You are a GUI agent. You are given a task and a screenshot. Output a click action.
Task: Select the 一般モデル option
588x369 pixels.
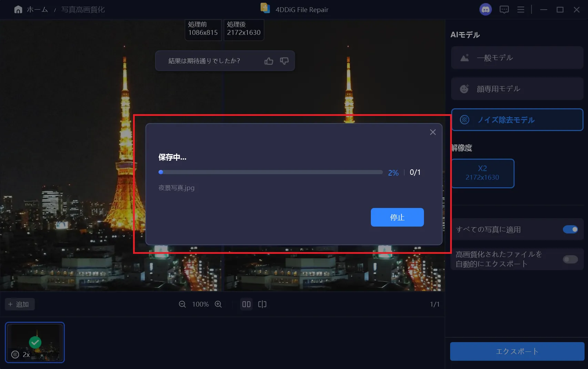(x=517, y=58)
